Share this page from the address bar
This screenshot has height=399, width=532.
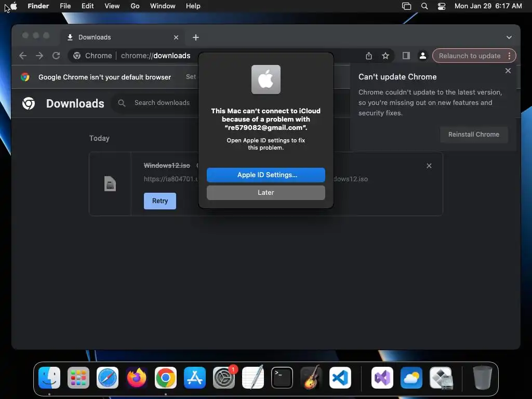point(369,56)
